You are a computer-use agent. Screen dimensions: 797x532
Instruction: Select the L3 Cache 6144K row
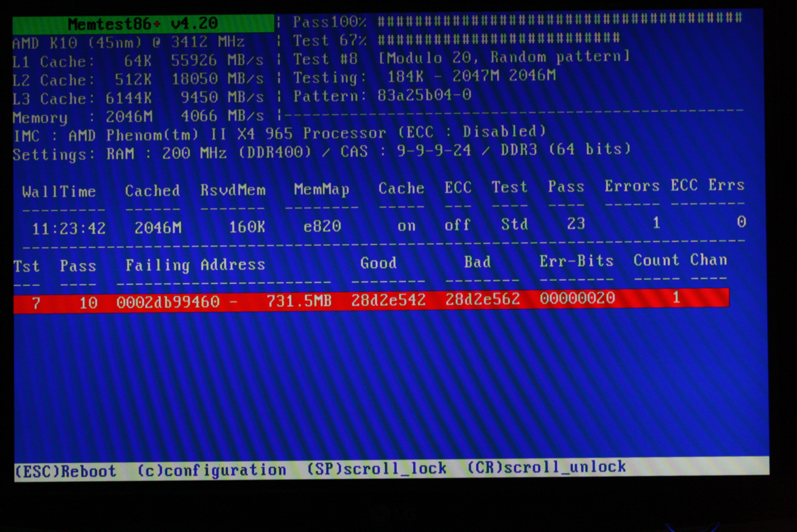(x=138, y=98)
